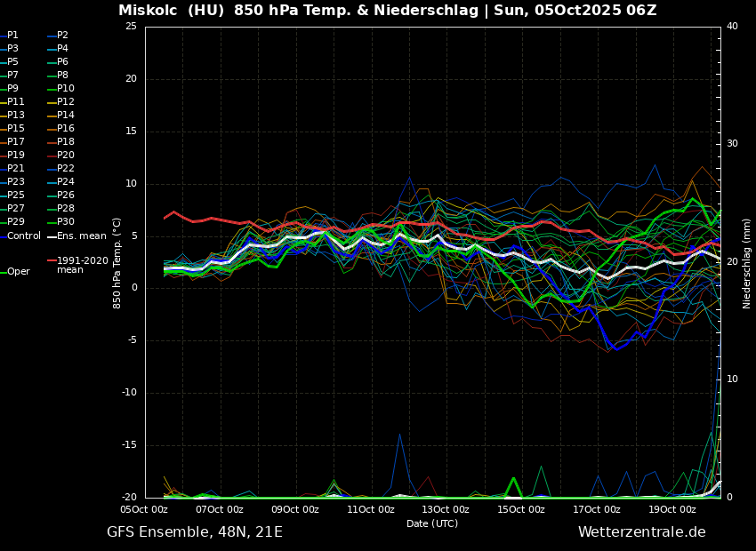Select the 11Oct 00z date tick
Screen dimensions: 756x551
point(370,509)
